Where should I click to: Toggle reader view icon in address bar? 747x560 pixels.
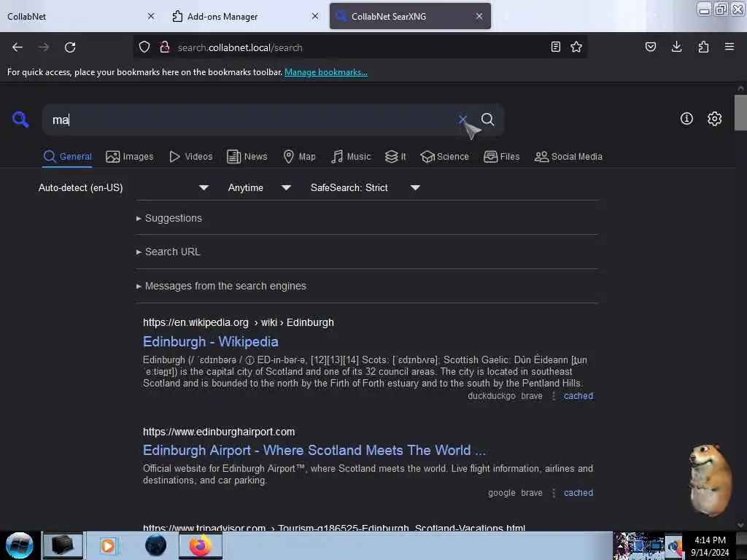(555, 47)
